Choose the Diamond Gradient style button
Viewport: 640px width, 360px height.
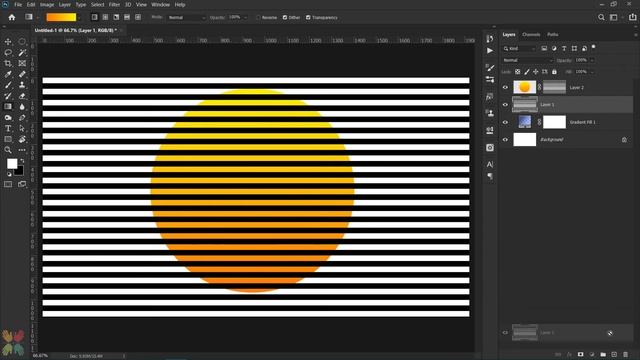tap(138, 18)
